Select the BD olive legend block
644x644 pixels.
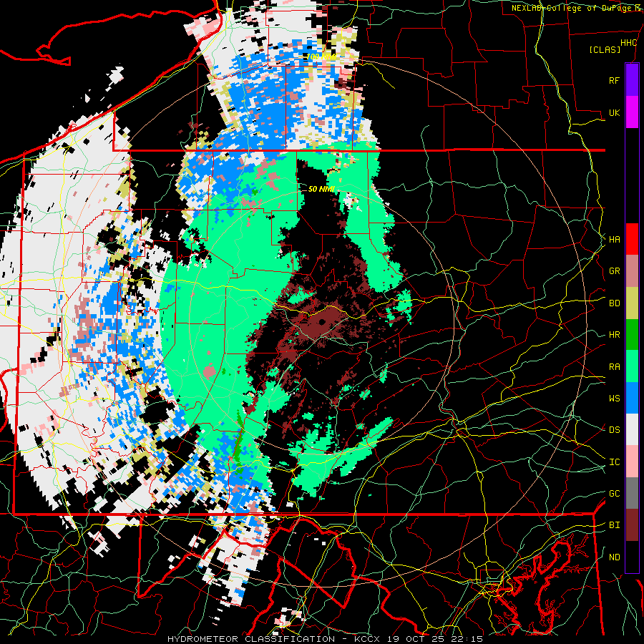pyautogui.click(x=632, y=303)
